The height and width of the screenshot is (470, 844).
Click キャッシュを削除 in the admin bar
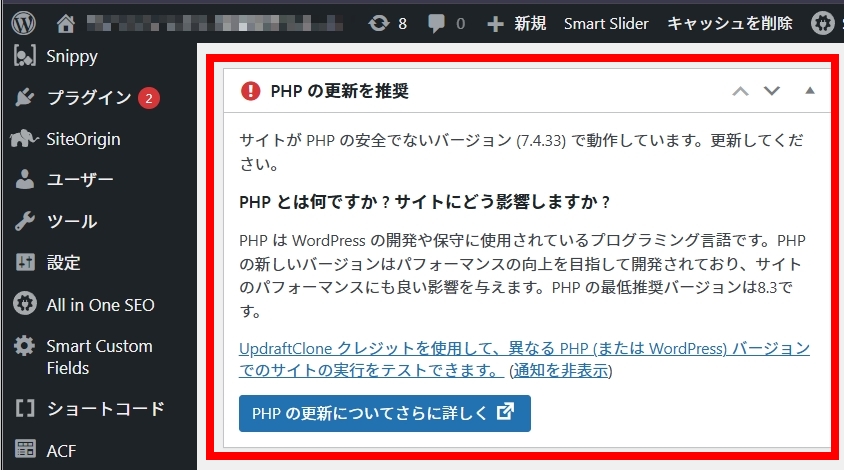730,23
